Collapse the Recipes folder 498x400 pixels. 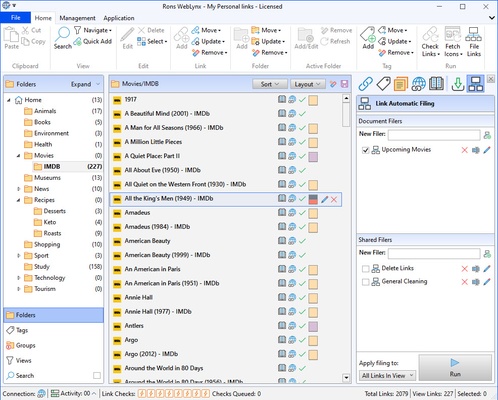19,200
